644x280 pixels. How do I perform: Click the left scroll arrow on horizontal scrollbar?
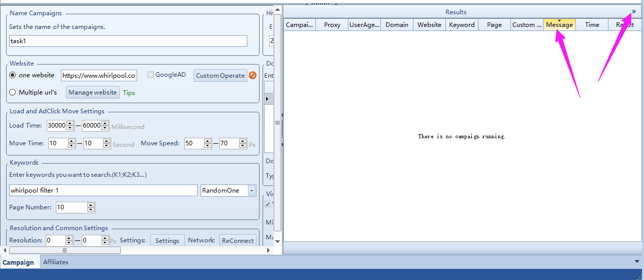pos(5,250)
